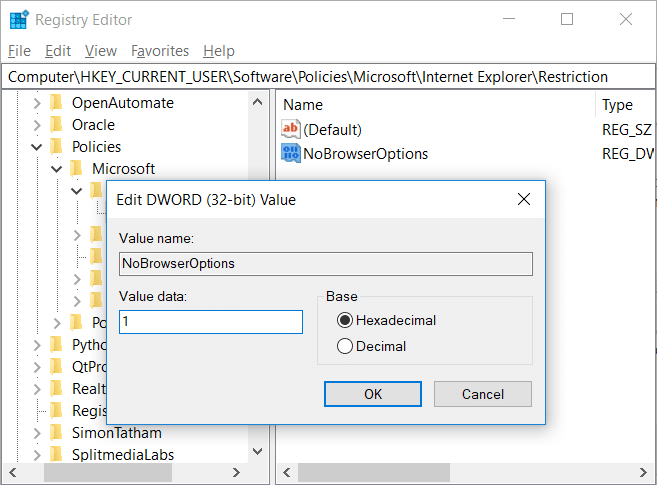The image size is (657, 485).
Task: Click the Policies folder icon
Action: (56, 147)
